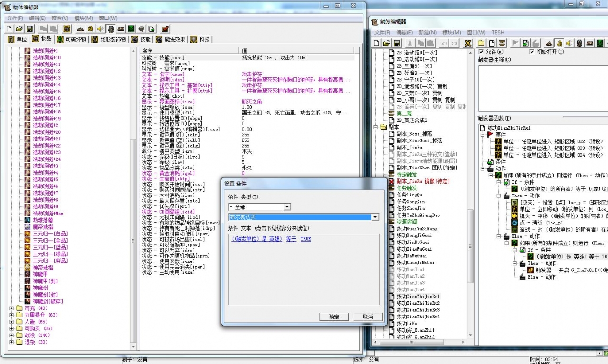This screenshot has width=608, height=364.
Task: Open Terrain Editor from Object Editor toolbar
Action: (80, 28)
